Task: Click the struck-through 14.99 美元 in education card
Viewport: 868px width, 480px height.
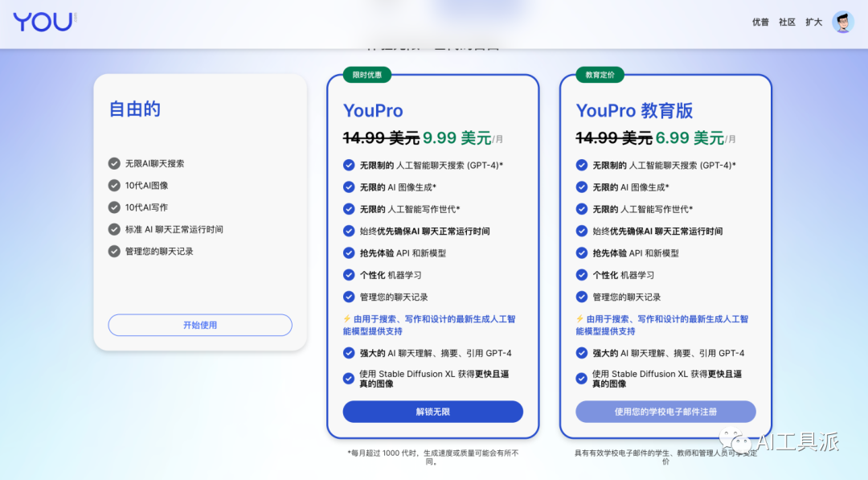Action: [x=614, y=137]
